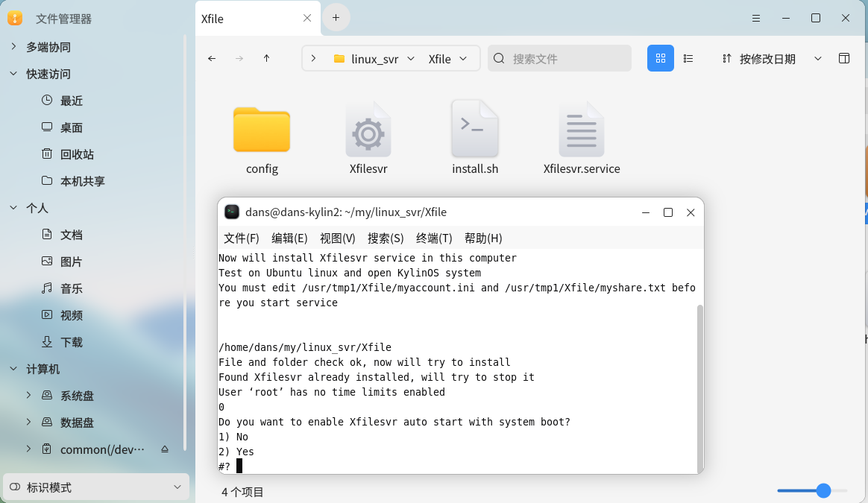Go back to previous folder

click(212, 58)
